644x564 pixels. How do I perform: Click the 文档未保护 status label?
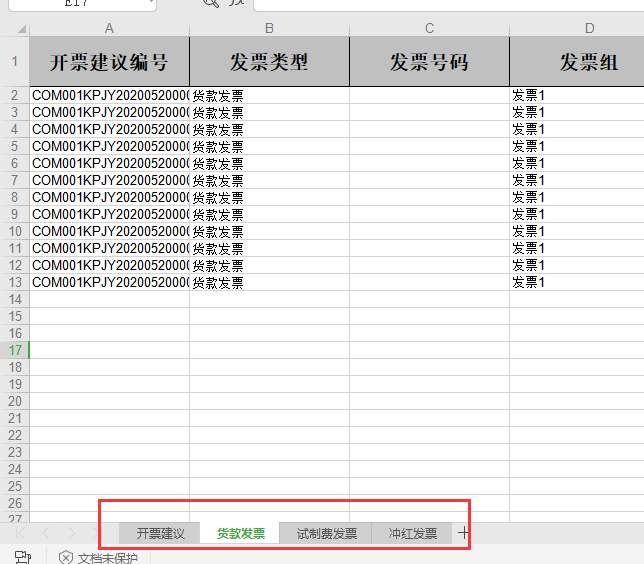(x=108, y=557)
